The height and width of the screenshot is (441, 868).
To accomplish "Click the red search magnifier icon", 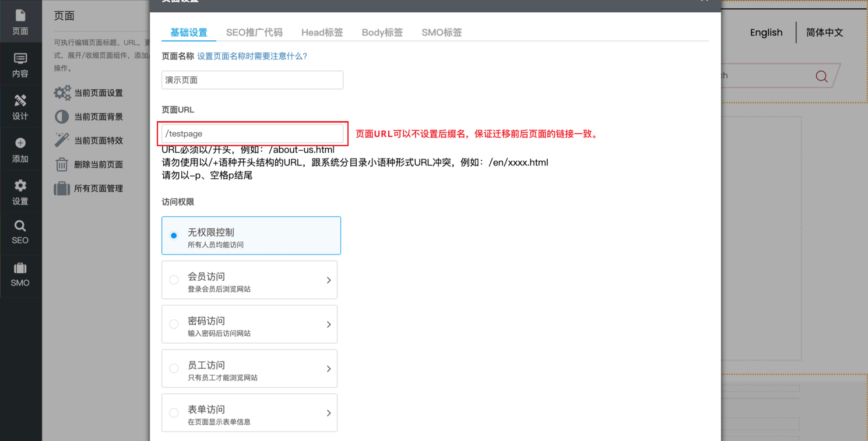I will [x=821, y=76].
